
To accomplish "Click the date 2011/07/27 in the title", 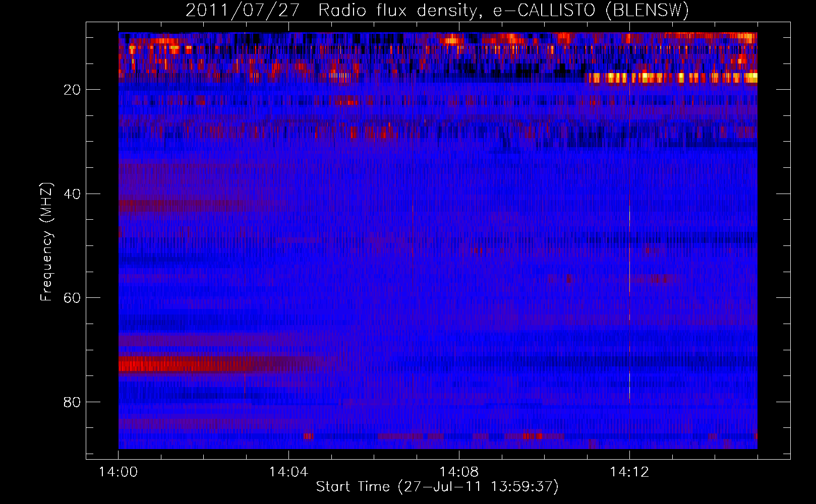I will pos(243,10).
